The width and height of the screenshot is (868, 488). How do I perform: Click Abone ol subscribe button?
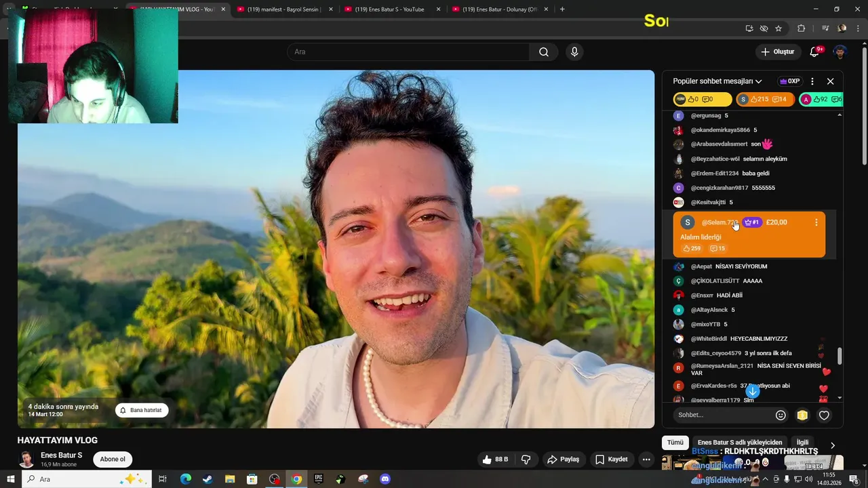click(x=113, y=460)
